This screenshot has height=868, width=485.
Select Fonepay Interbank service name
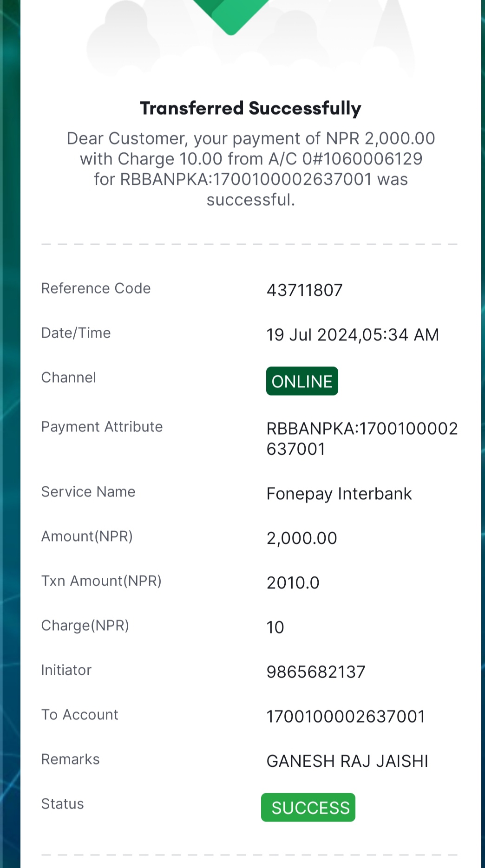coord(339,494)
